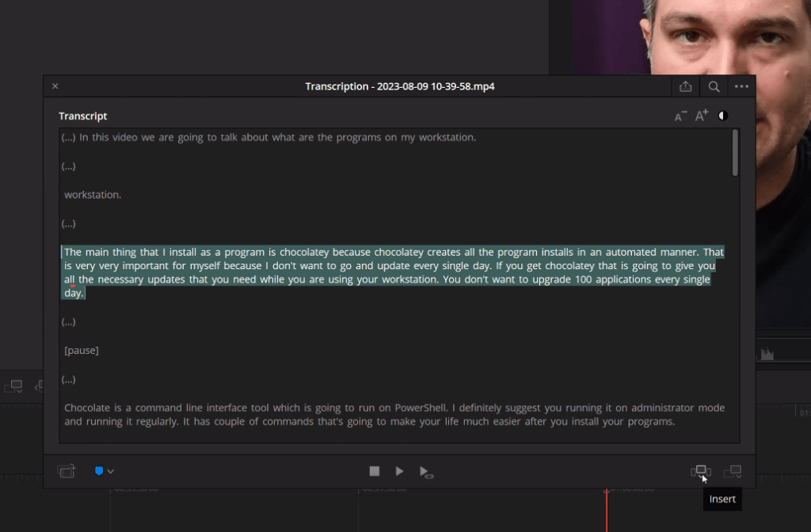Click the word 'PowerShell' in transcript
Image resolution: width=811 pixels, height=532 pixels.
(420, 408)
